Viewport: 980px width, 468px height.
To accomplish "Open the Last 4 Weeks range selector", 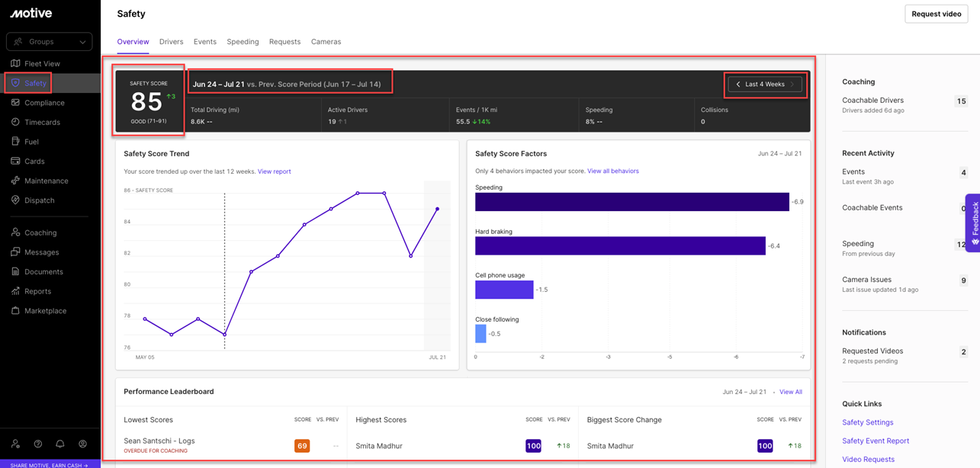I will click(764, 84).
